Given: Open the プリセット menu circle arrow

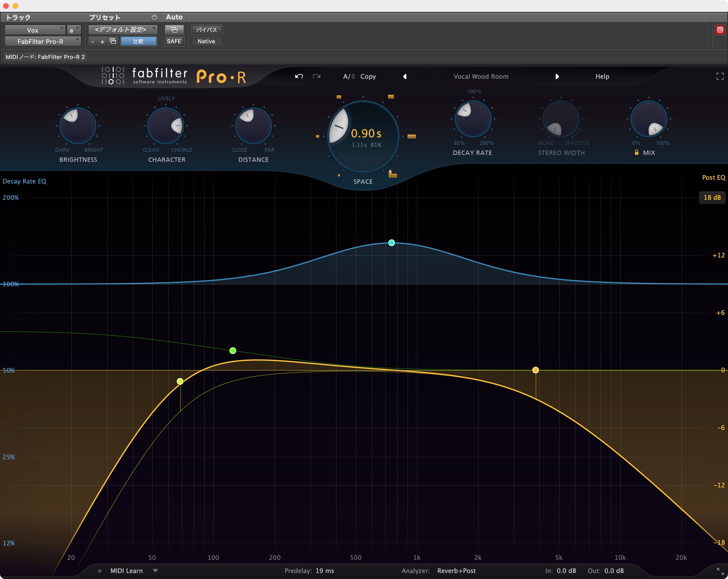Looking at the screenshot, I should [154, 18].
